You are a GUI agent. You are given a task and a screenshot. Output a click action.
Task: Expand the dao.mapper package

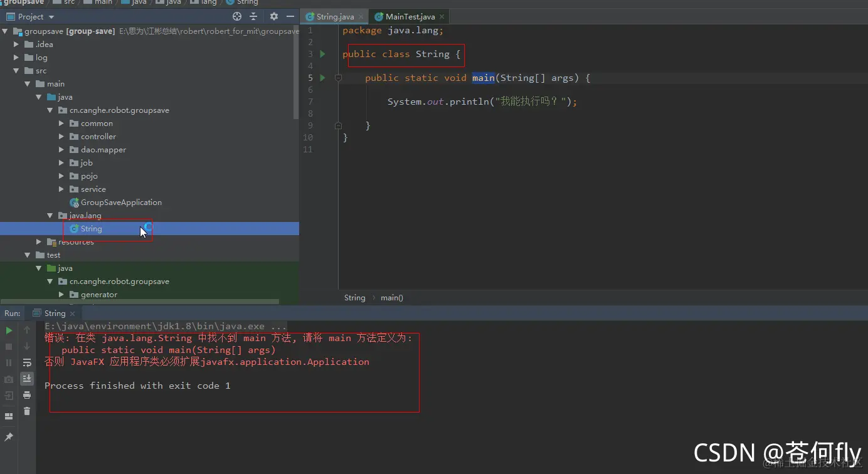61,150
